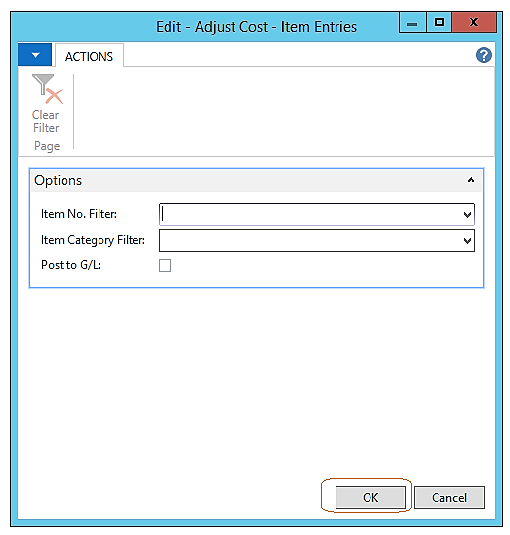Click the Post to G/L label
The width and height of the screenshot is (510, 535).
(71, 265)
